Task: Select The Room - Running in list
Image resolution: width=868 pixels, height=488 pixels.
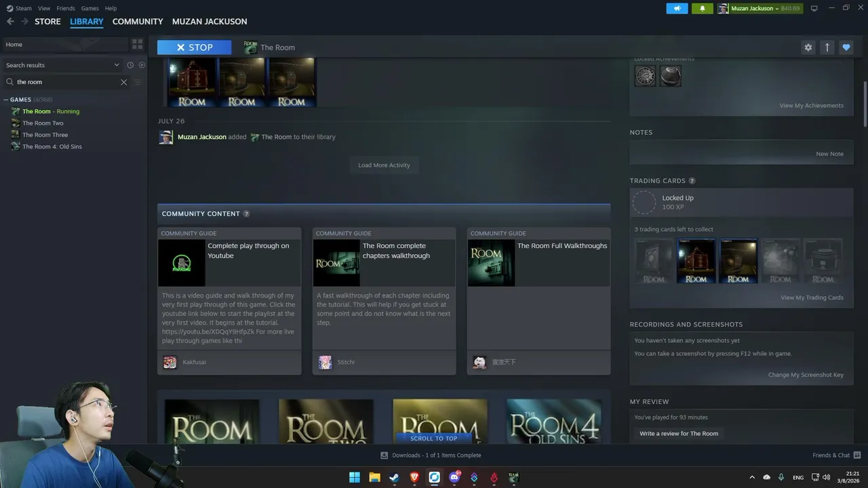Action: coord(51,111)
